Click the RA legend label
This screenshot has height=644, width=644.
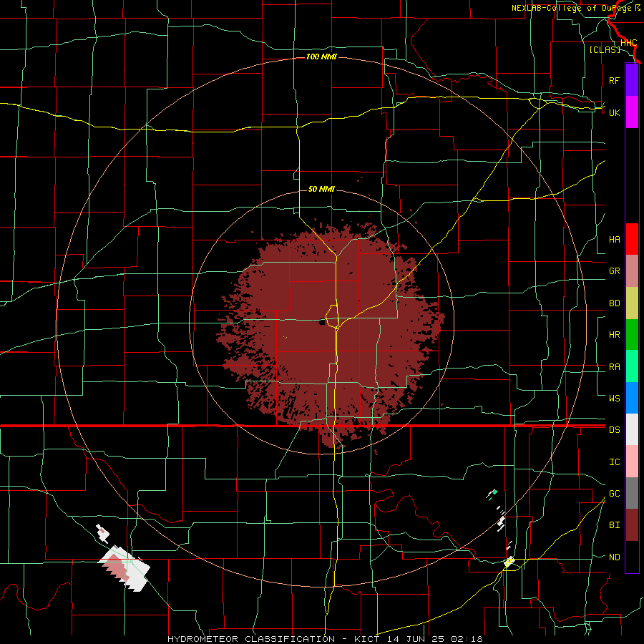[x=614, y=367]
